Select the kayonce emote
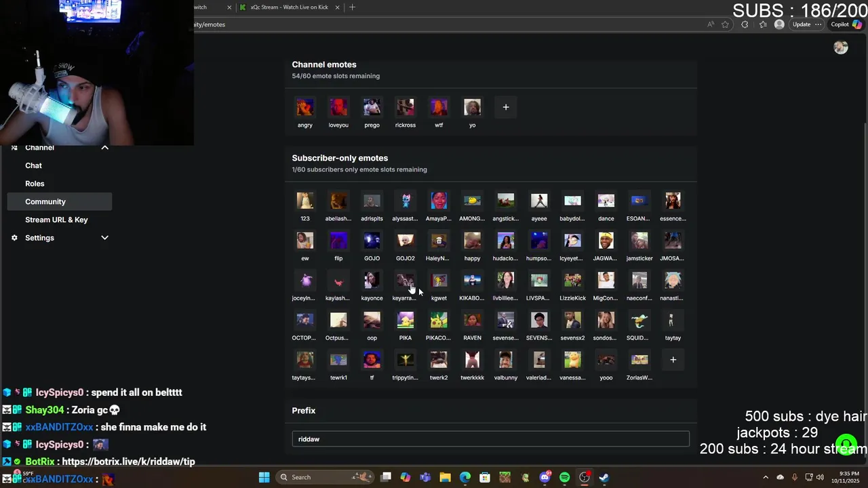 pyautogui.click(x=372, y=281)
